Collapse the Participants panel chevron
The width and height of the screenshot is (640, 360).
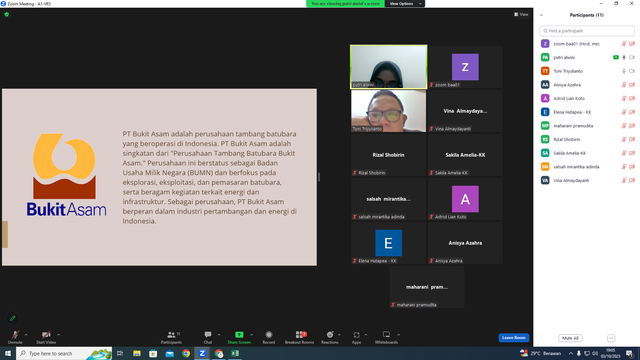[x=541, y=15]
